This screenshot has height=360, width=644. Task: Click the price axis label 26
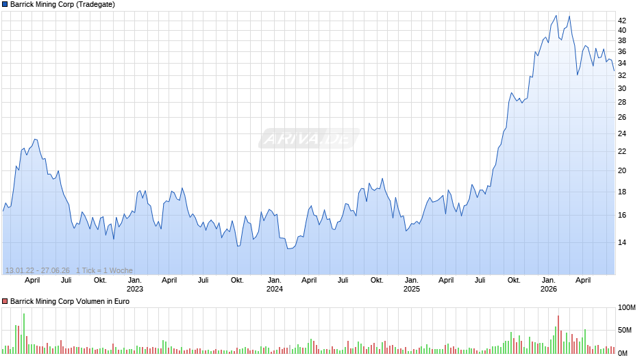click(622, 118)
